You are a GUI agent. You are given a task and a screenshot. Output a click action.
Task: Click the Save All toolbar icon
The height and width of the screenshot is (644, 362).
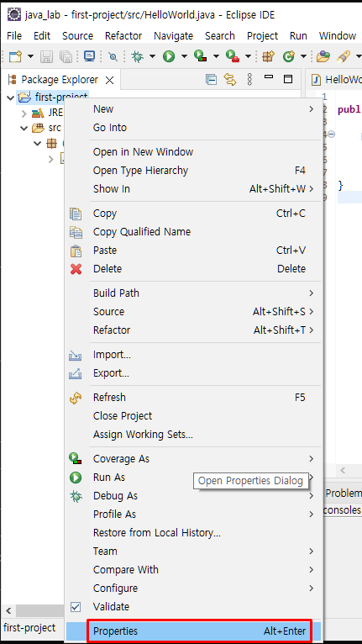point(66,56)
